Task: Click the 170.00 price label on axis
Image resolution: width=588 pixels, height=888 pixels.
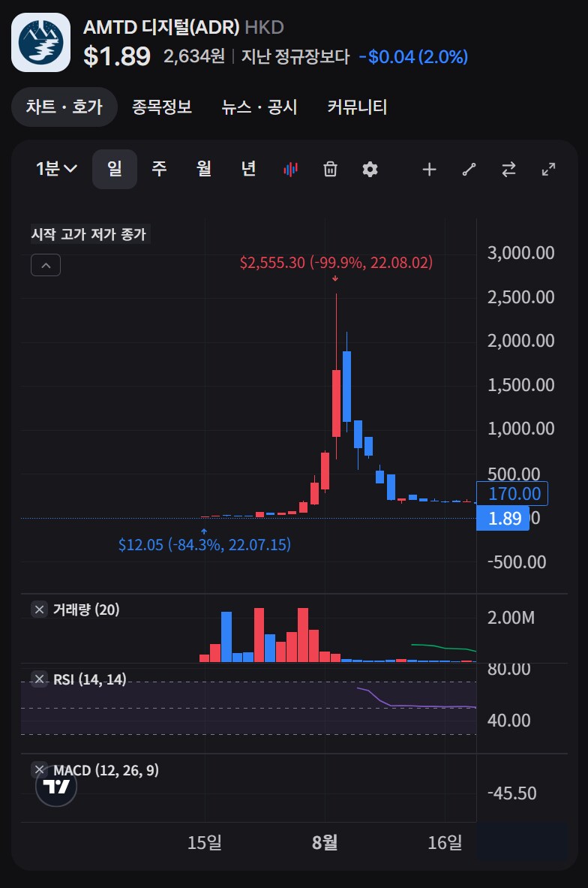Action: [513, 493]
